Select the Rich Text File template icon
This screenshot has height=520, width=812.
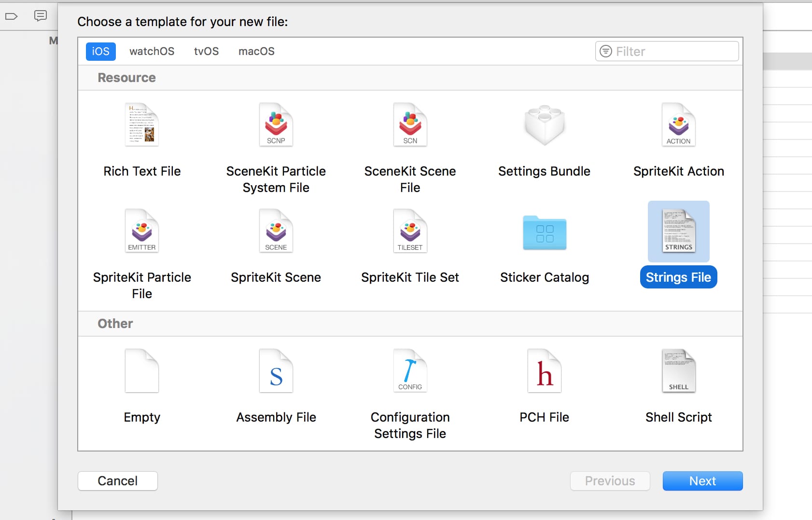(x=142, y=124)
